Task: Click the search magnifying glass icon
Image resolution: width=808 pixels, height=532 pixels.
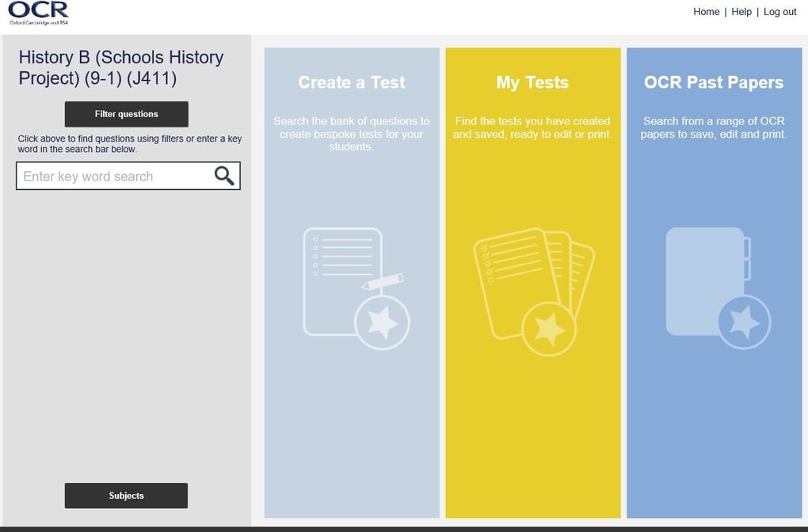Action: 223,175
